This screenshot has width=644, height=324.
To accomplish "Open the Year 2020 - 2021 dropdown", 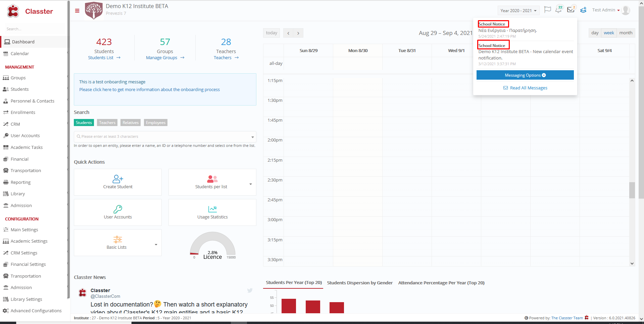I will pyautogui.click(x=518, y=10).
